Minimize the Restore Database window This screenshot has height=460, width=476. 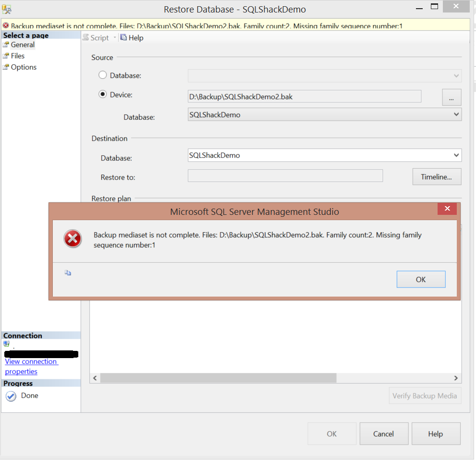tap(419, 8)
